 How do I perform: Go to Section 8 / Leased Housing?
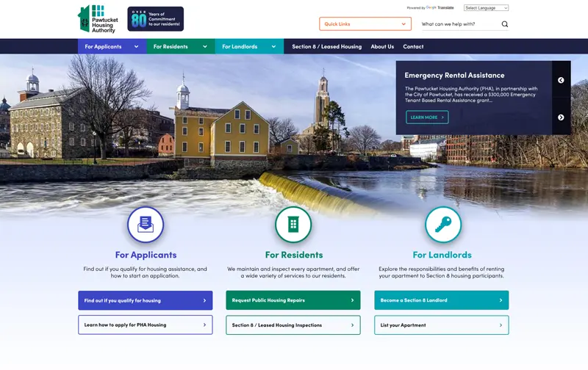(326, 46)
